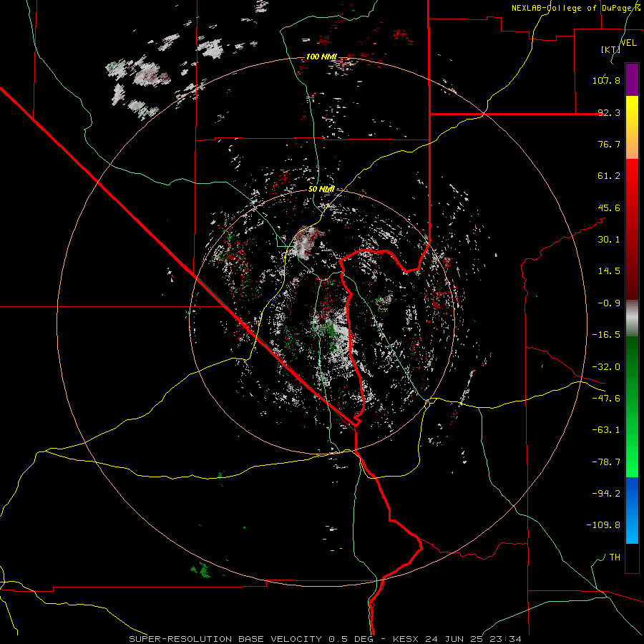
Task: Click the -16.5 value on velocity scale
Action: [606, 335]
